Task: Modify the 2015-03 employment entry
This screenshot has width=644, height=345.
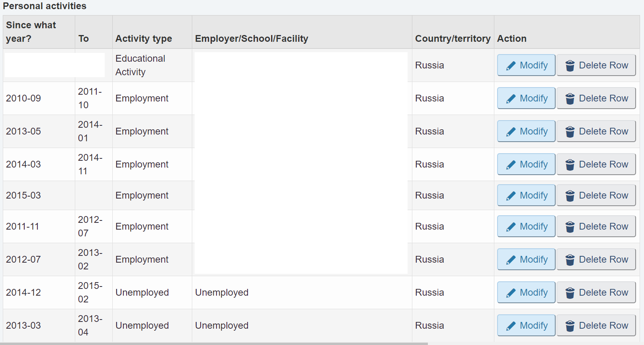Action: (526, 195)
